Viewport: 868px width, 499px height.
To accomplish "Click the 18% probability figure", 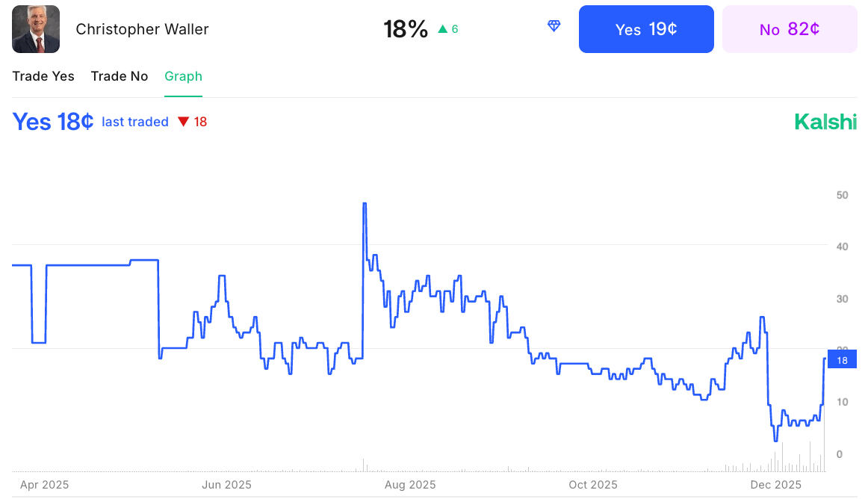I will (x=406, y=29).
